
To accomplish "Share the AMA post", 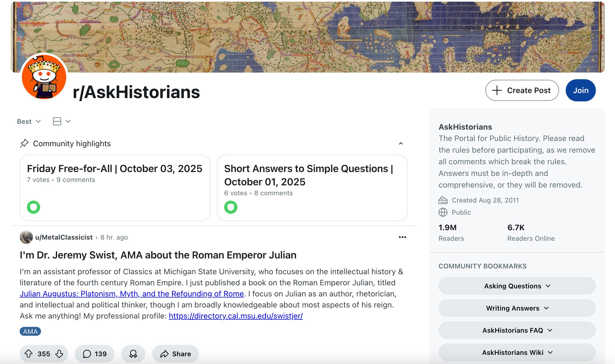I will tap(176, 354).
